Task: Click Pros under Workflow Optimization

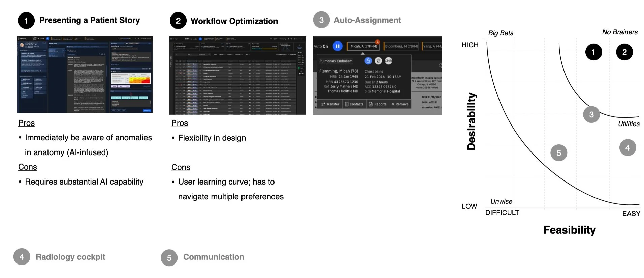Action: point(180,123)
